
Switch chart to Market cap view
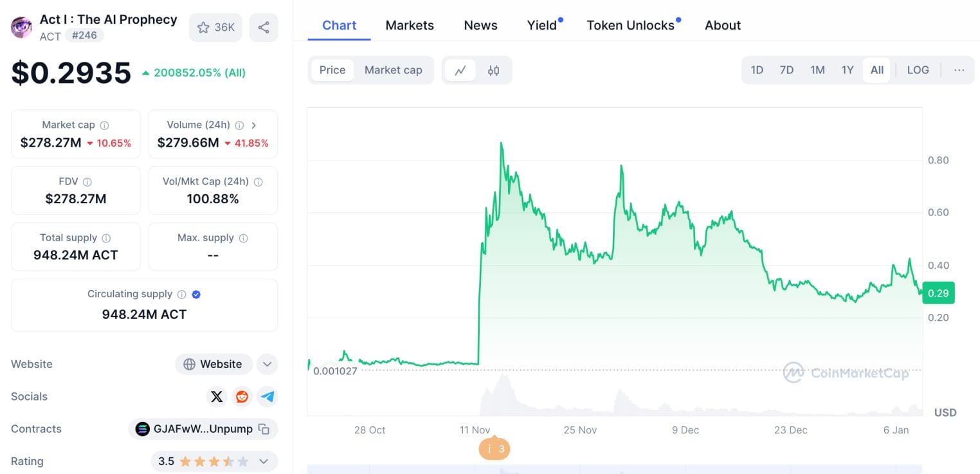(x=393, y=69)
